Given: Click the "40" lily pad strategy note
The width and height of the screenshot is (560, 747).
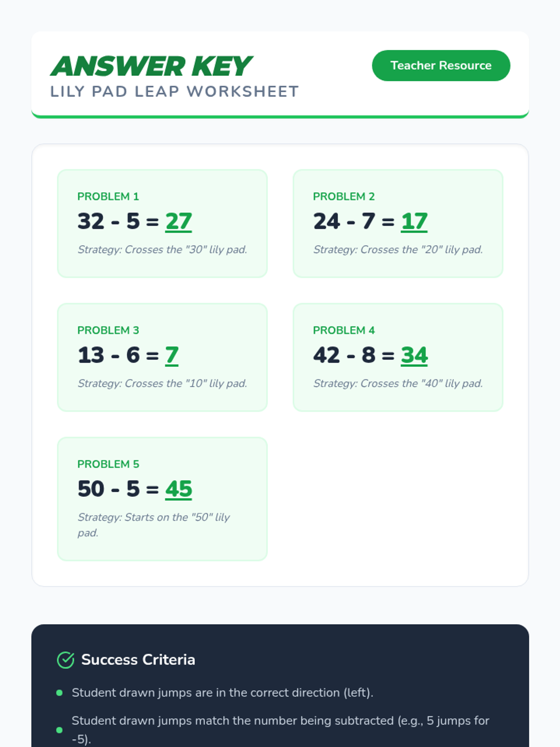Looking at the screenshot, I should point(398,383).
